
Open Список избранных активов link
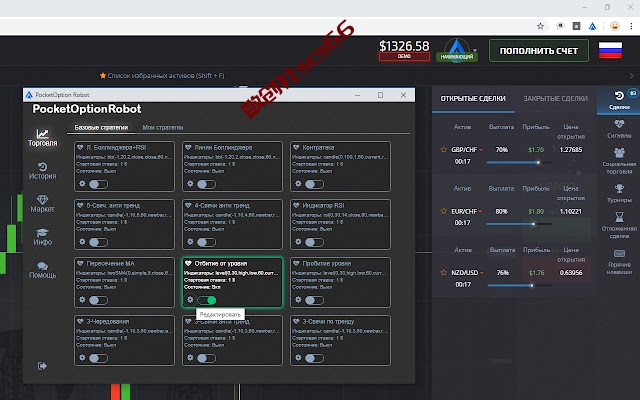tap(162, 76)
